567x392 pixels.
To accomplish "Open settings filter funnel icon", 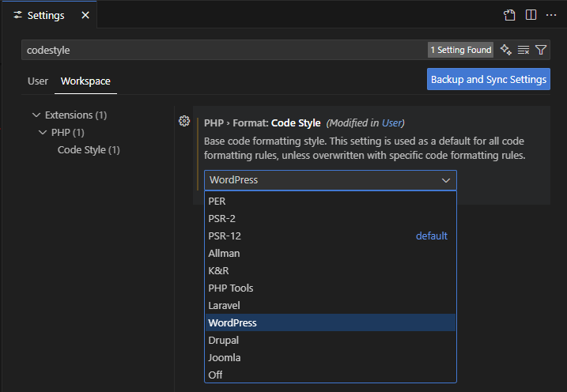I will tap(541, 50).
